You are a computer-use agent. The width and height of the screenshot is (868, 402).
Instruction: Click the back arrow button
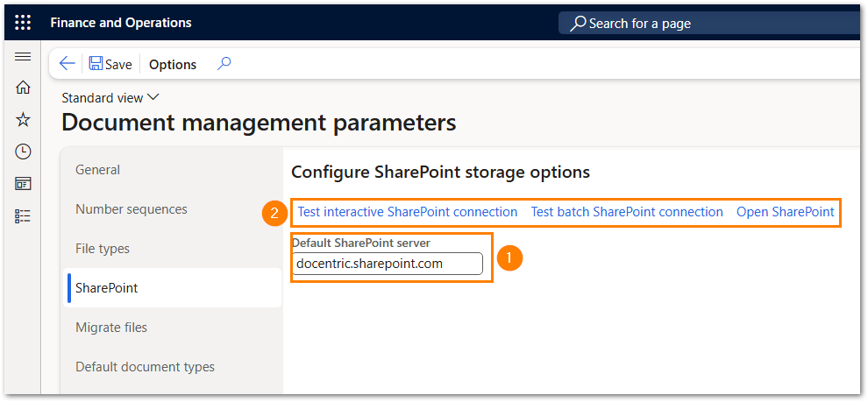click(x=68, y=64)
